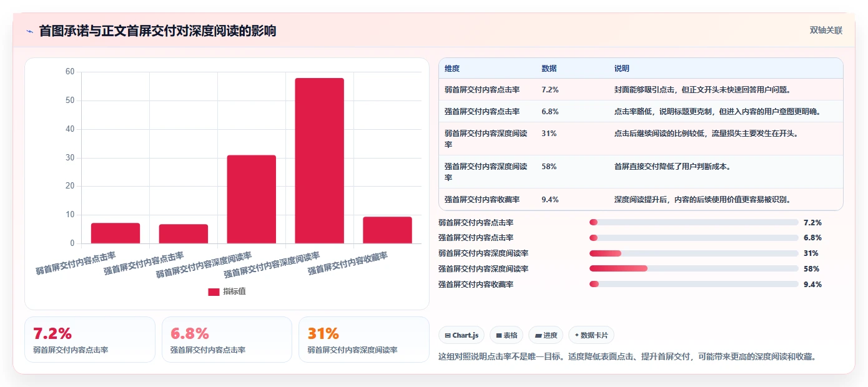Viewport: 868px width, 387px height.
Task: Click the sparkle icon in 数据卡片 chip
Action: coord(576,335)
